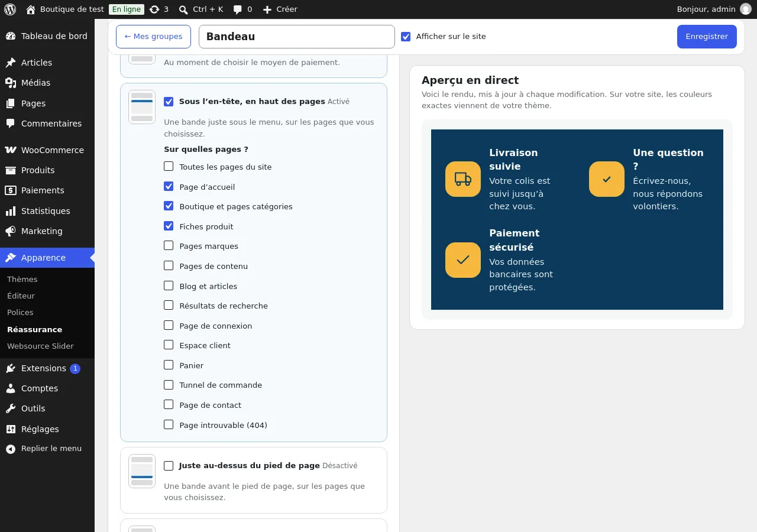Image resolution: width=757 pixels, height=532 pixels.
Task: Toggle Afficher sur le site checkbox
Action: coord(406,37)
